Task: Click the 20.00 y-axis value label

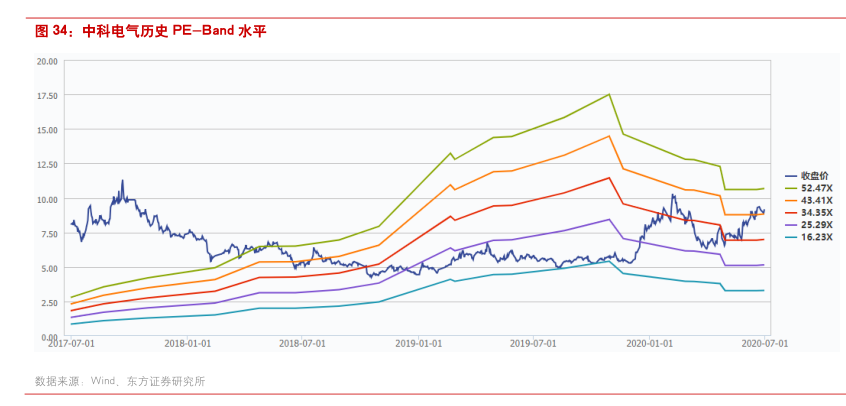Action: (46, 60)
